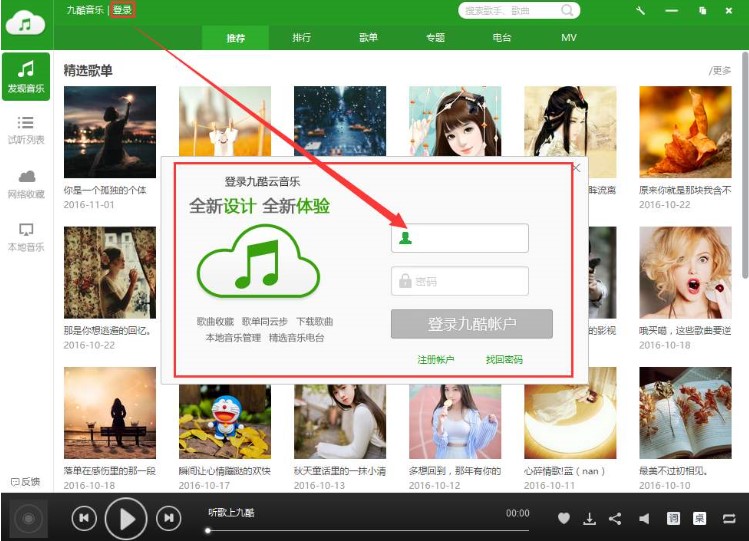
Task: Click the 九酷音乐 cloud logo icon
Action: (x=26, y=24)
